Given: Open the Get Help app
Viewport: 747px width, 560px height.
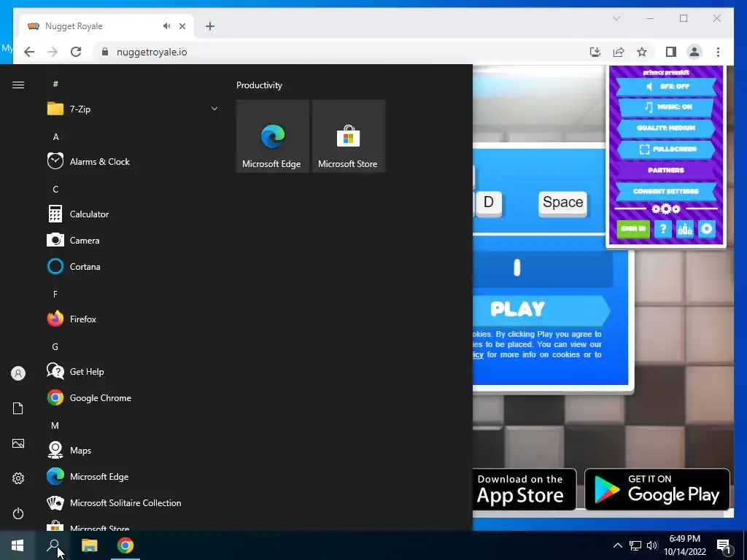Looking at the screenshot, I should (x=133, y=371).
